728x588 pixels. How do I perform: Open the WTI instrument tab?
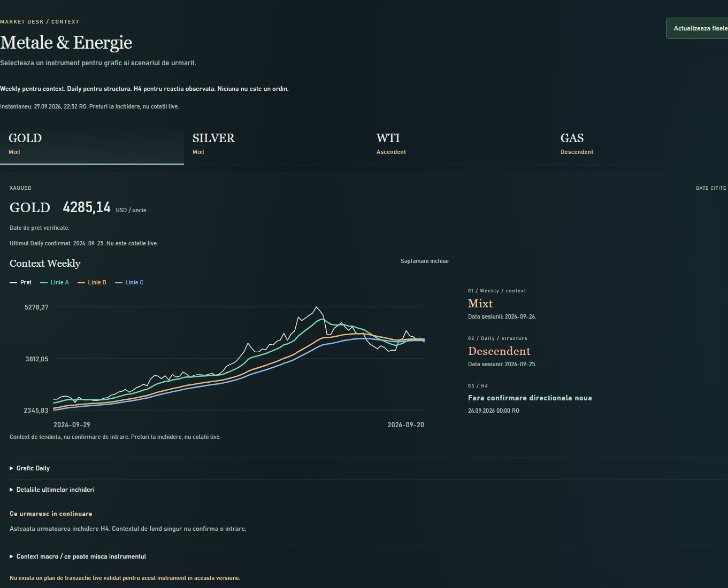tap(460, 144)
